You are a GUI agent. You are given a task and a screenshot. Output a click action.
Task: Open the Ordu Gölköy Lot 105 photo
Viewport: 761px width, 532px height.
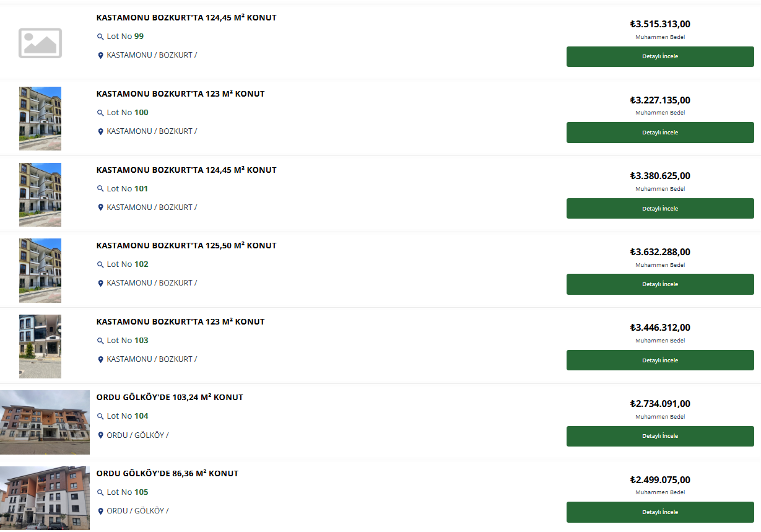45,498
